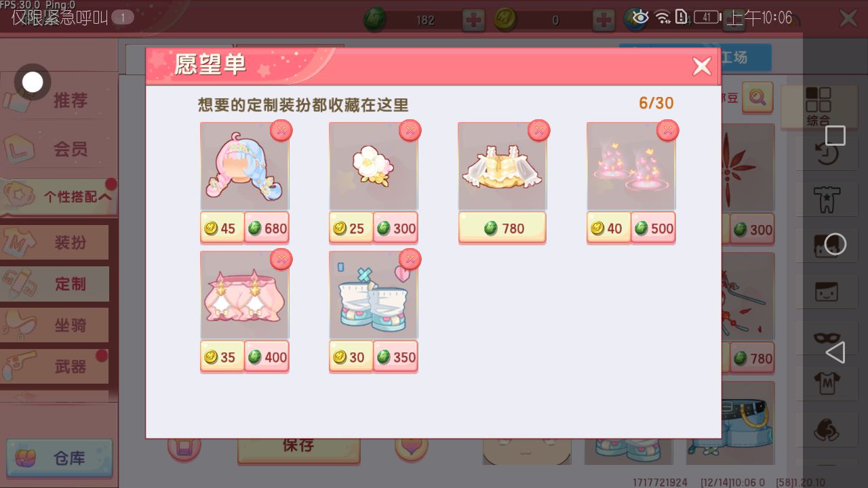This screenshot has width=868, height=488.
Task: Buy the boots for 30 gold coins
Action: pos(351,357)
